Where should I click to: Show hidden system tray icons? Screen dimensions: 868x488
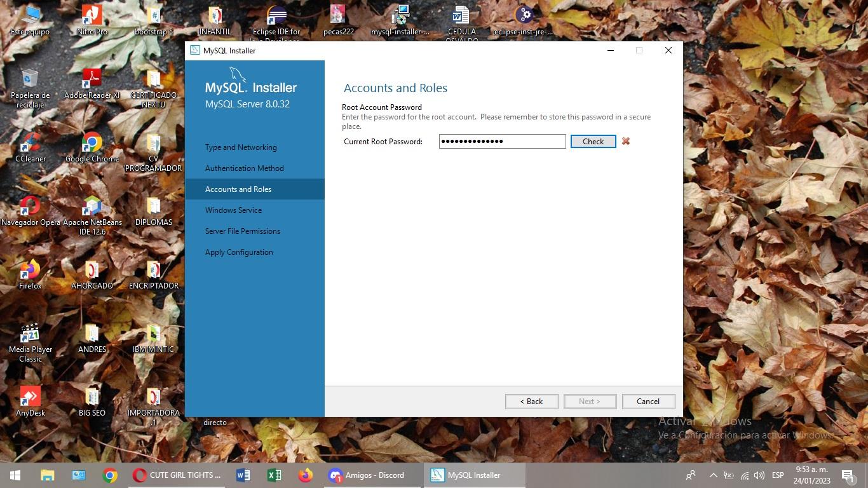(x=713, y=475)
